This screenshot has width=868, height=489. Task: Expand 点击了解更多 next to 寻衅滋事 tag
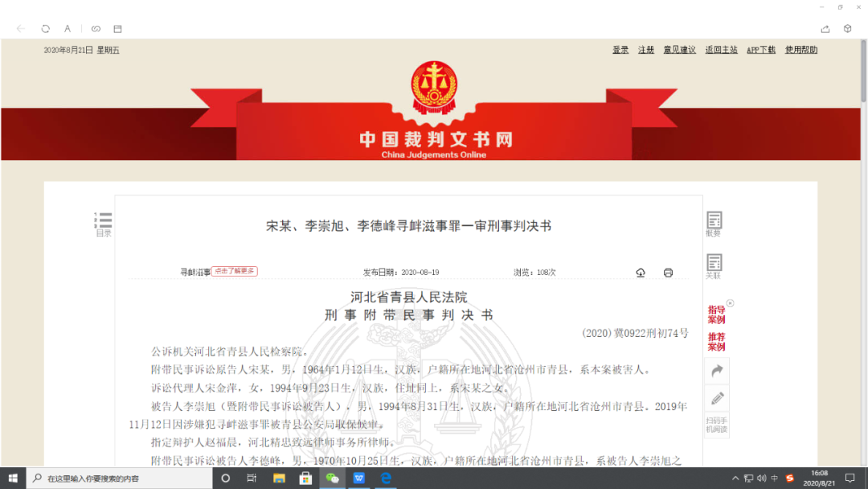click(235, 270)
